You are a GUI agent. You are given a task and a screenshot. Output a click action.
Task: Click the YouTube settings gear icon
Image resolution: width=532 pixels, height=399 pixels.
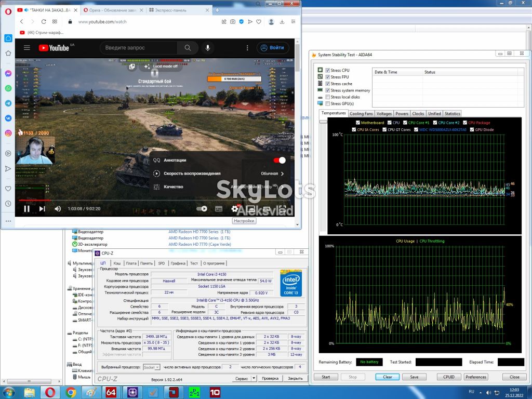point(234,209)
